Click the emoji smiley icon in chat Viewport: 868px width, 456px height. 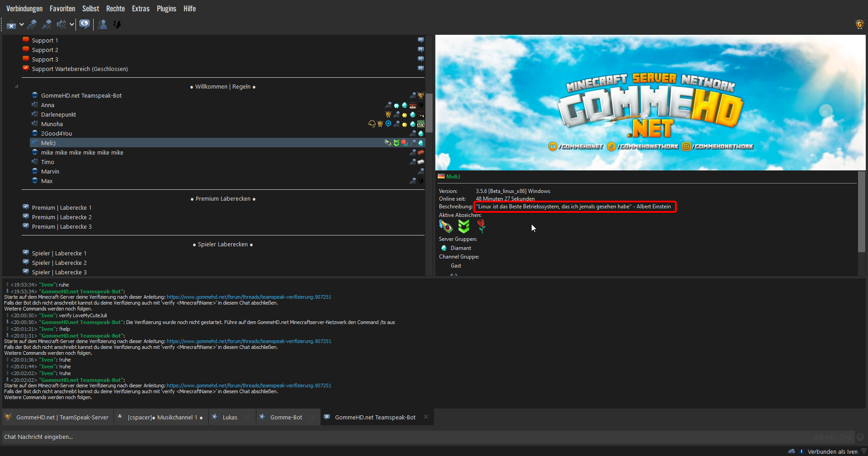point(860,437)
